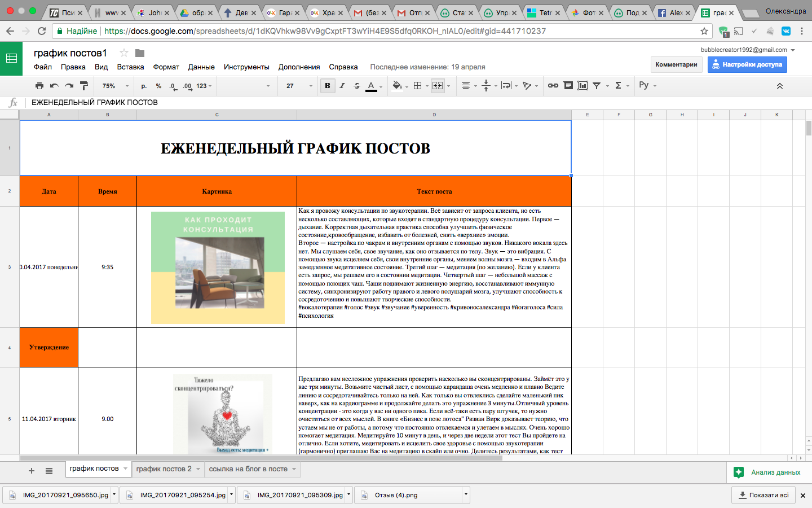Print the spreadsheet using the printer icon
812x508 pixels.
point(39,86)
